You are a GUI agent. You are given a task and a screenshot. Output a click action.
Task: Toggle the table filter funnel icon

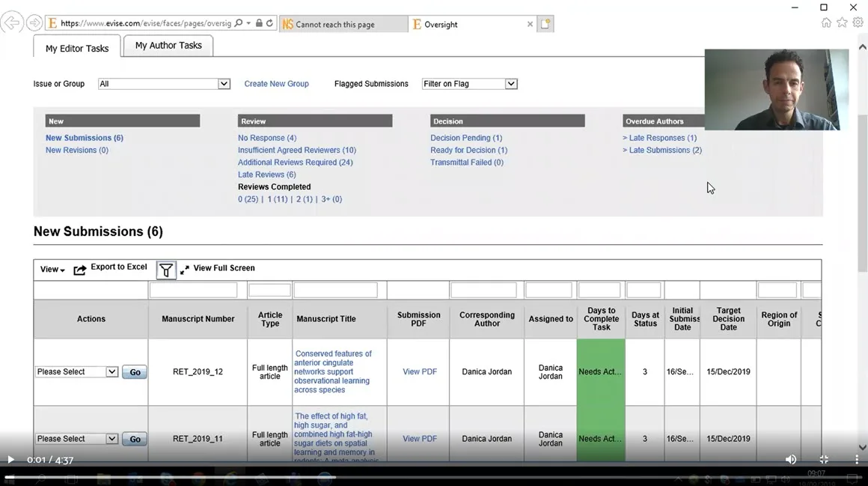coord(166,270)
